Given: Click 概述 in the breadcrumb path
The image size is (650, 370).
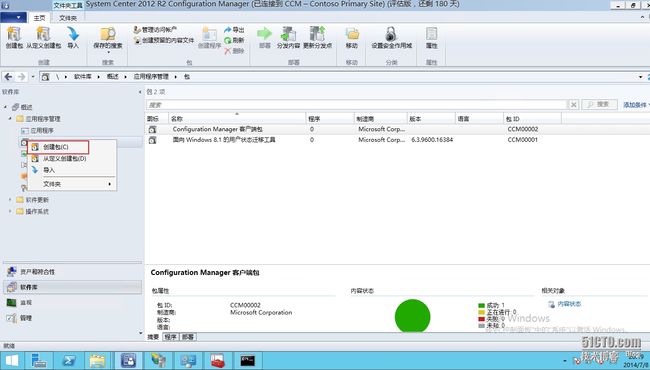Looking at the screenshot, I should click(113, 77).
